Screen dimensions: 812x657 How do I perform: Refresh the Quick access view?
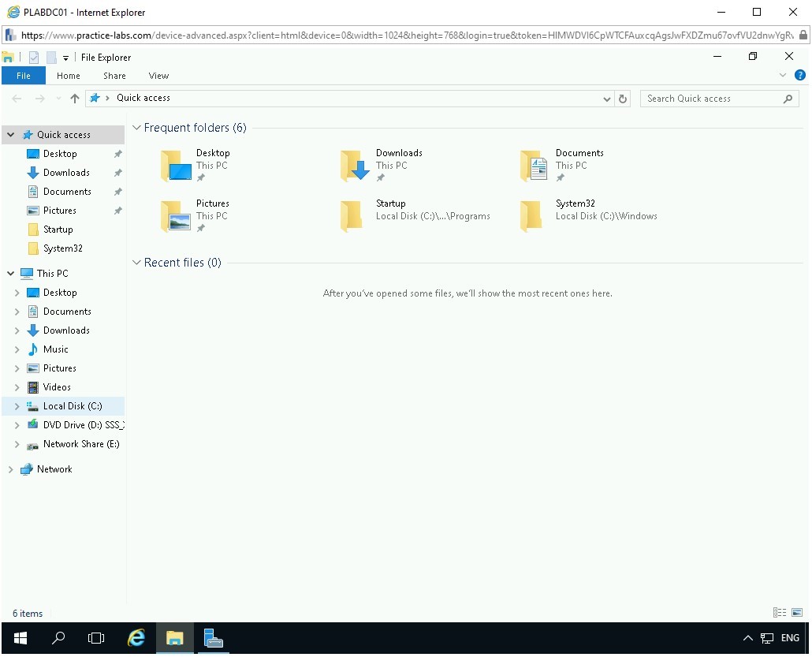point(623,99)
